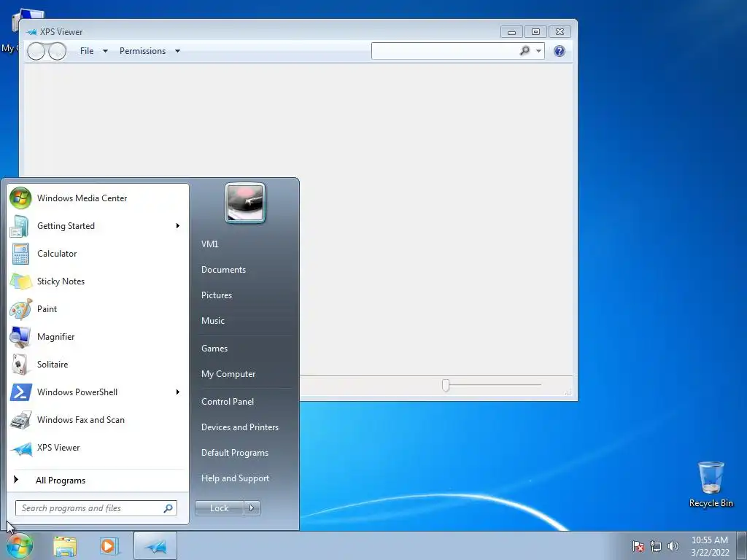Open Documents from Start menu

coord(223,270)
